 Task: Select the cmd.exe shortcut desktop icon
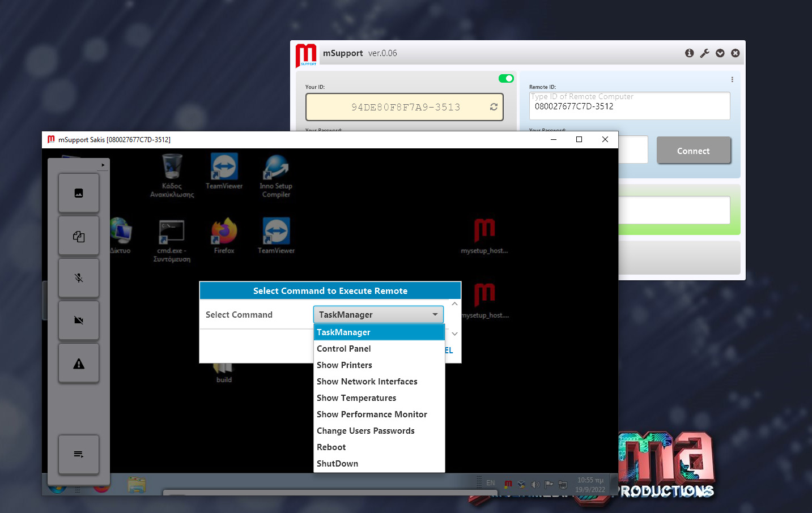click(x=172, y=241)
